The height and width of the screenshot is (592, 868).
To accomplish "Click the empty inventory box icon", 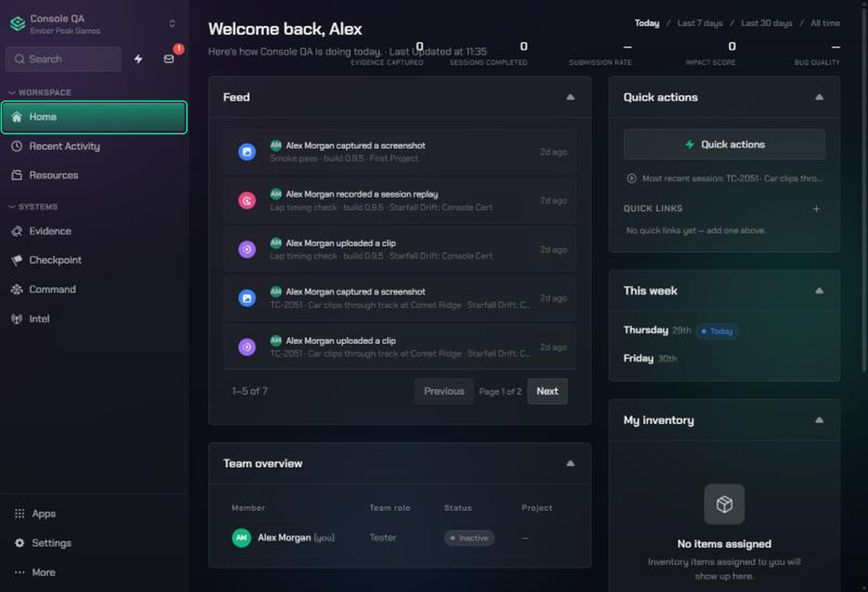I will [724, 505].
